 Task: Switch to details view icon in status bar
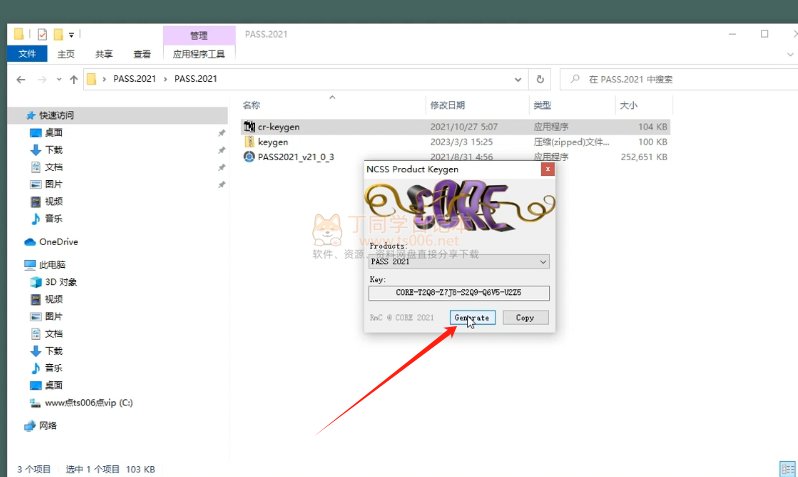click(787, 468)
